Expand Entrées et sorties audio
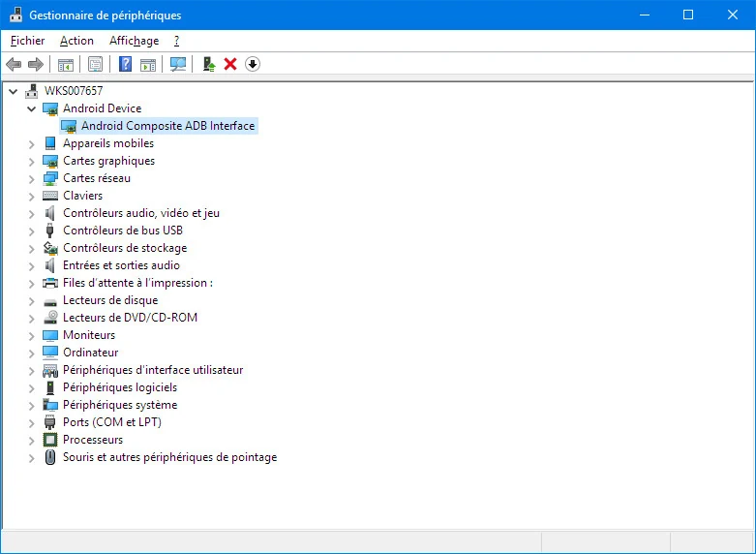Viewport: 756px width, 554px height. coord(32,266)
